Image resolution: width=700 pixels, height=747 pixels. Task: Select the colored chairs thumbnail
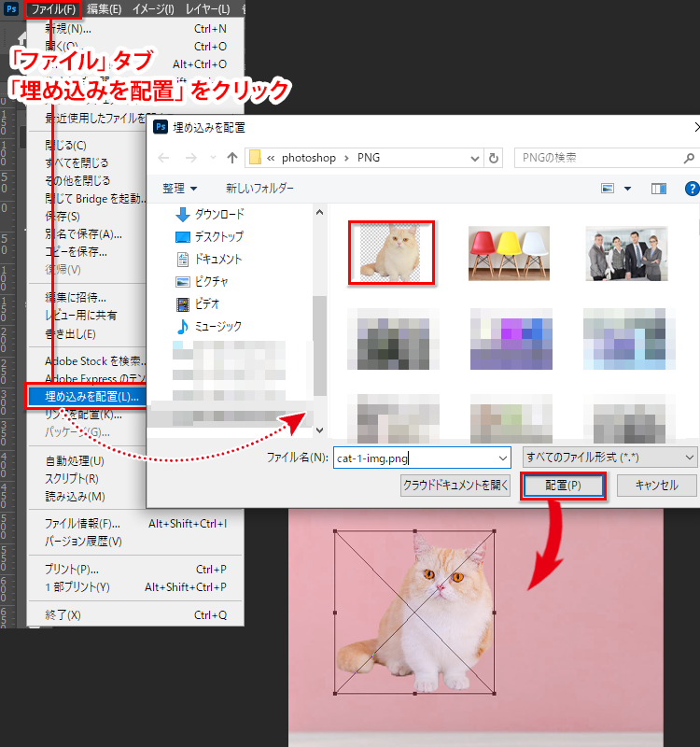click(x=509, y=253)
